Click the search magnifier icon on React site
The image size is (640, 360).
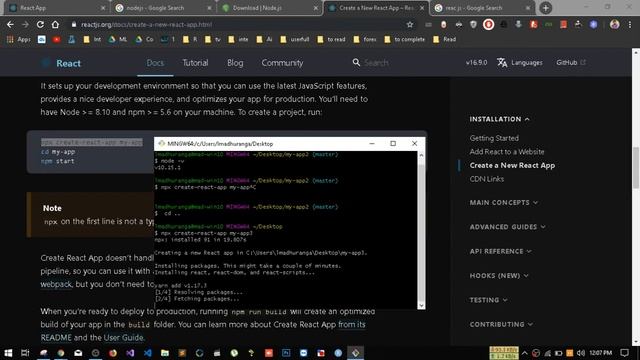356,62
